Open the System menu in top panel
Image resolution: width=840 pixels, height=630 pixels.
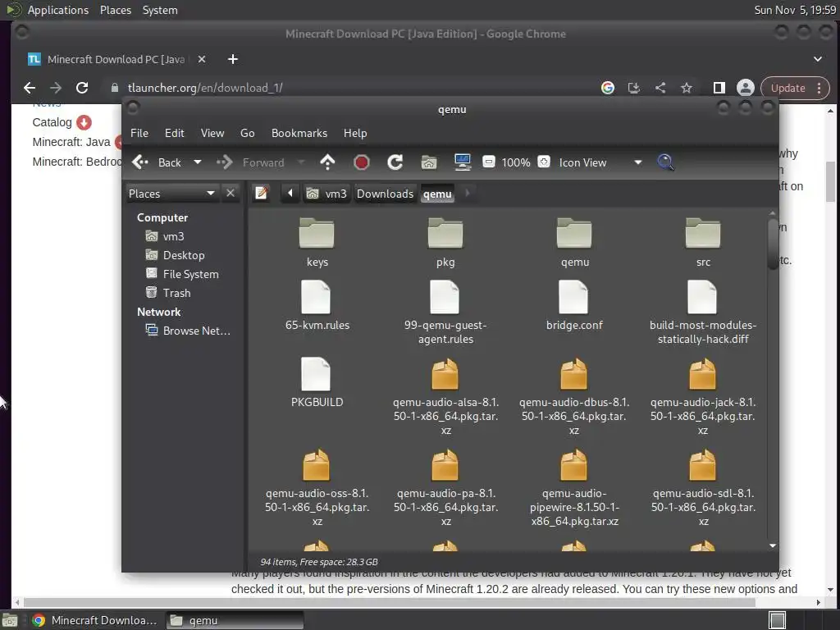160,10
